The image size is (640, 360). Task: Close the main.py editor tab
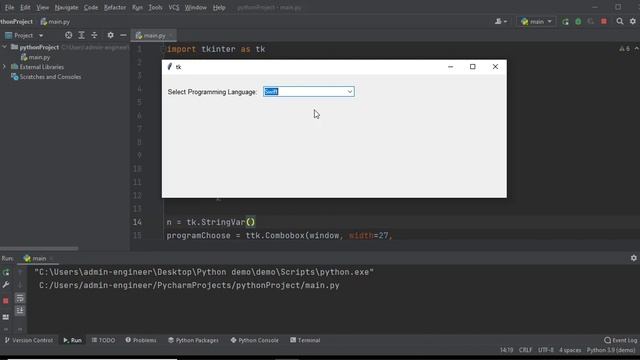[171, 36]
